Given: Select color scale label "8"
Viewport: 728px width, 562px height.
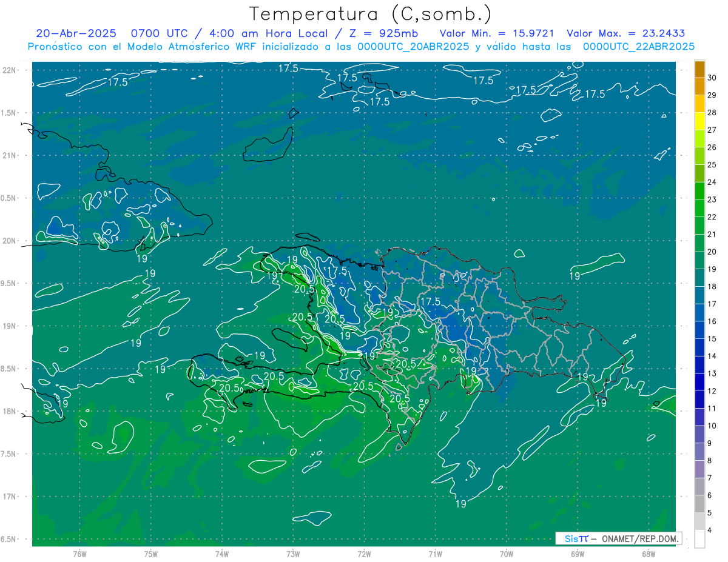Looking at the screenshot, I should pyautogui.click(x=710, y=461).
